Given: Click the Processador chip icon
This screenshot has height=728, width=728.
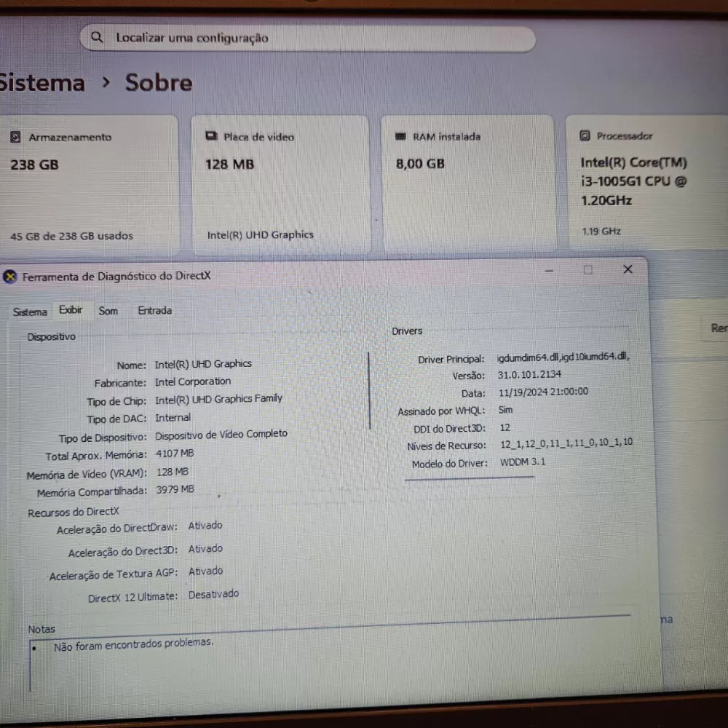Looking at the screenshot, I should click(x=585, y=135).
